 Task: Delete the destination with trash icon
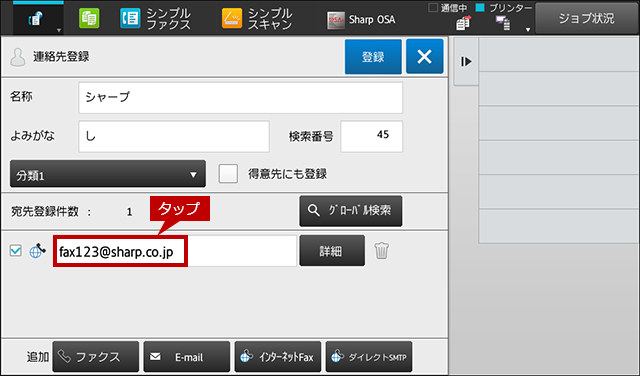click(382, 250)
